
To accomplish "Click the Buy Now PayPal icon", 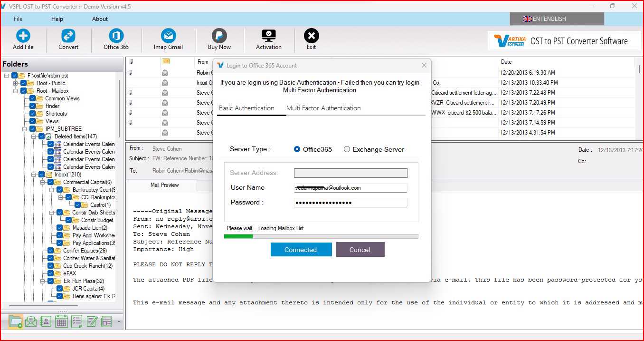I will point(219,36).
